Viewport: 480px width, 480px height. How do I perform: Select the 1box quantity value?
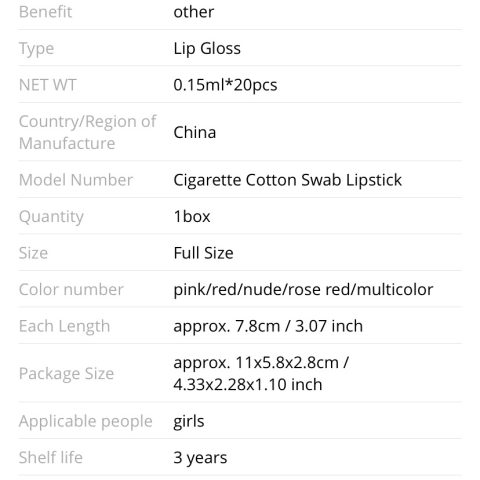pyautogui.click(x=192, y=217)
